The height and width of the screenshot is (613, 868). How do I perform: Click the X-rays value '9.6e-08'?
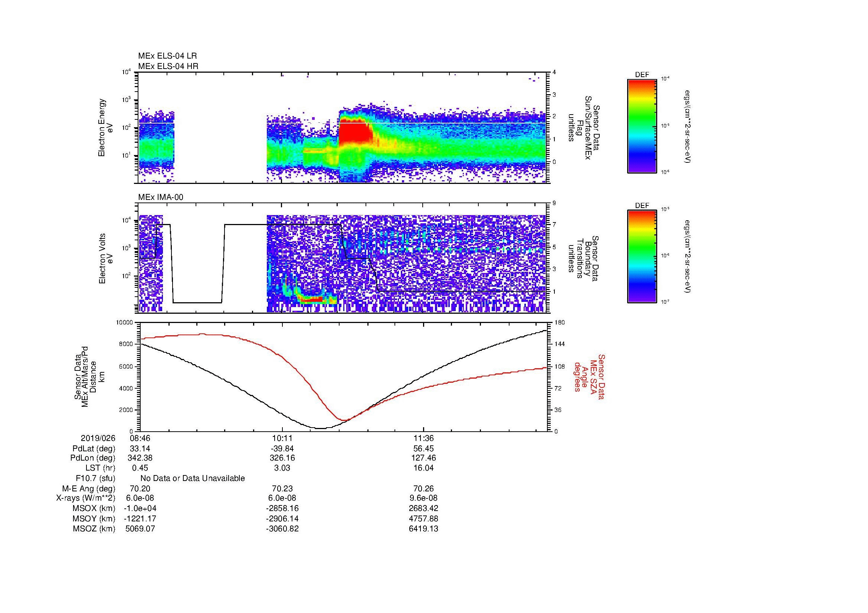[424, 498]
